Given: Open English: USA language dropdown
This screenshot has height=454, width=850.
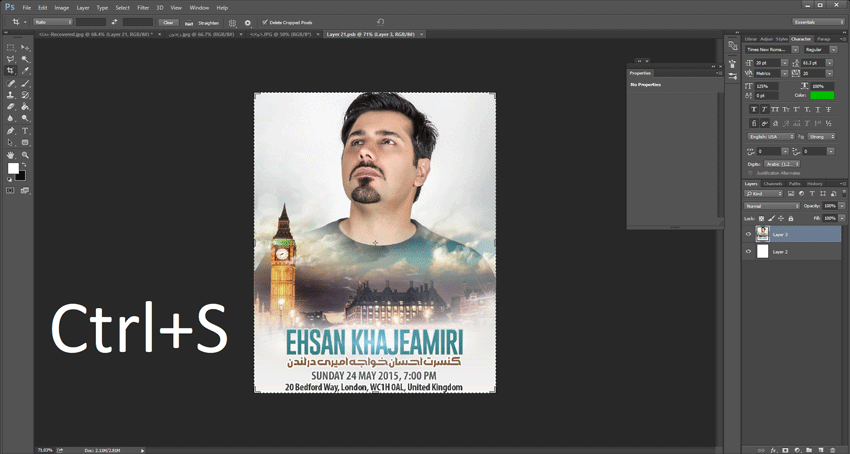Looking at the screenshot, I should pyautogui.click(x=771, y=137).
